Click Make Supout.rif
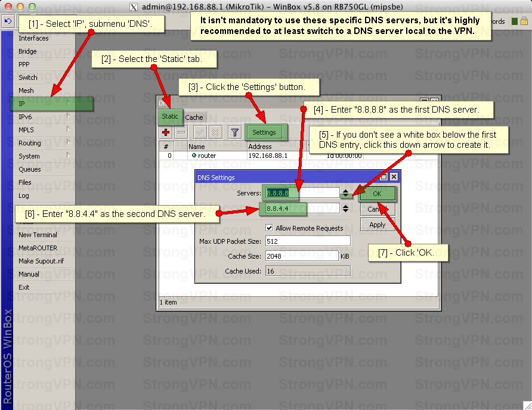Viewport: 532px width, 410px height. coord(44,261)
